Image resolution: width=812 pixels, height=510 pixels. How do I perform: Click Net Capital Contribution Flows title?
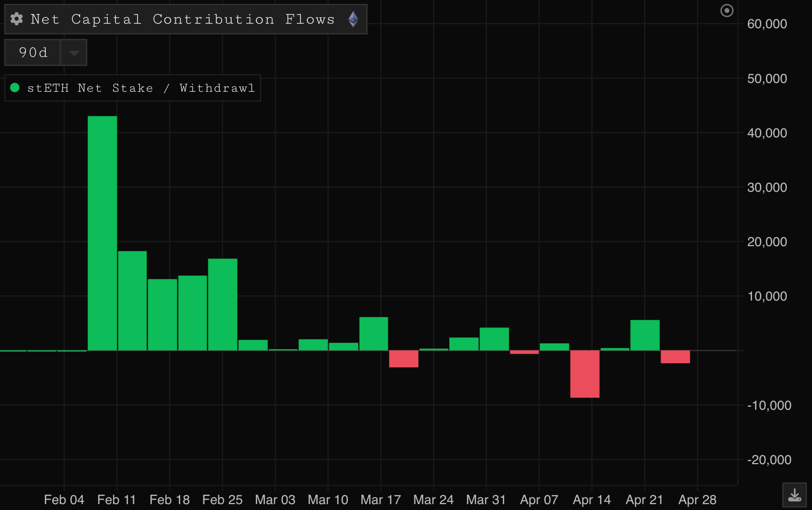click(182, 19)
